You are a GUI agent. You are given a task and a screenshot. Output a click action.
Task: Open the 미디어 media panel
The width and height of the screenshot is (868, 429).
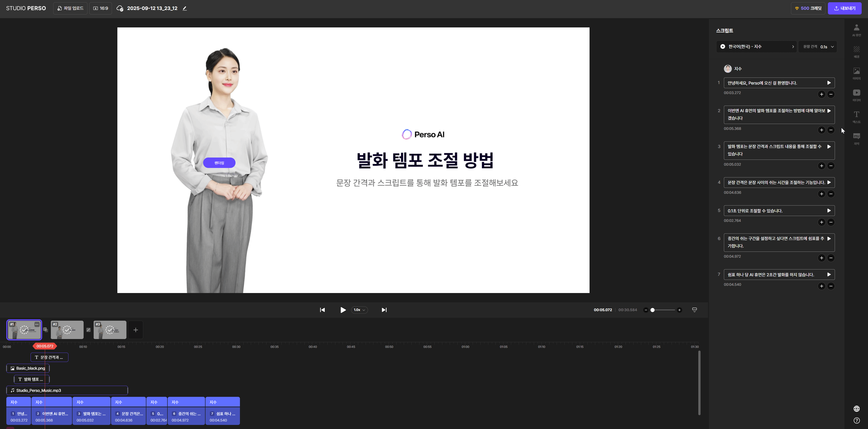point(856,95)
